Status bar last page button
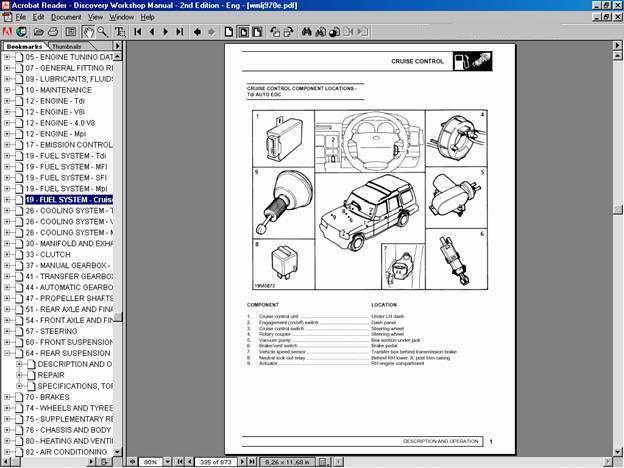The image size is (624, 468). point(252,462)
